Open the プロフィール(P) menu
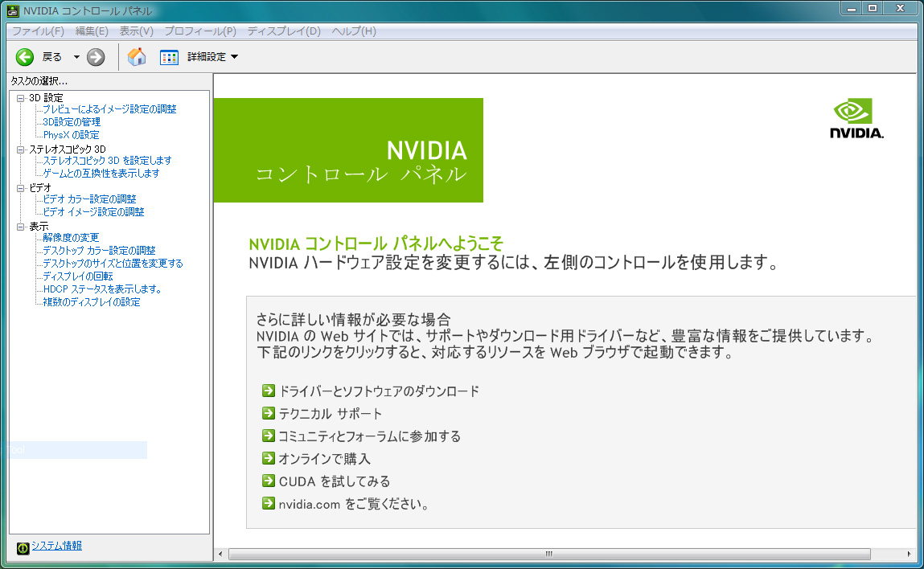Screen dimensions: 924x569 pos(200,31)
